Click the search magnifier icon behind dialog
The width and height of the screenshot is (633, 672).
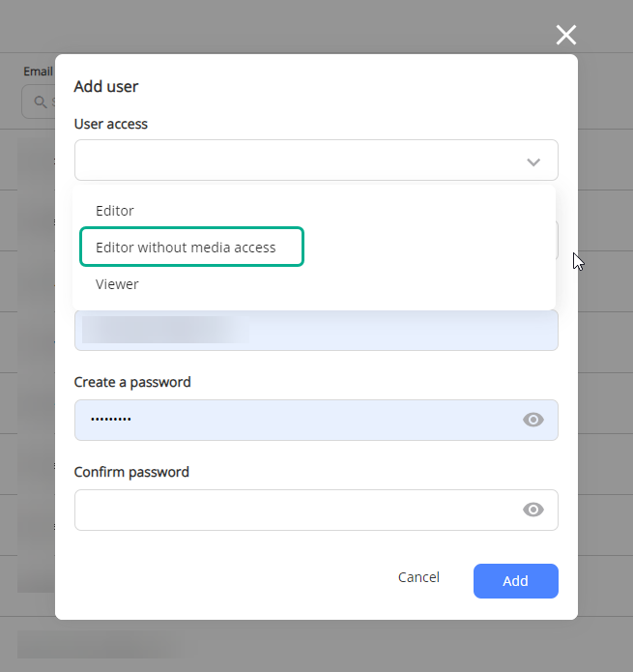[41, 102]
